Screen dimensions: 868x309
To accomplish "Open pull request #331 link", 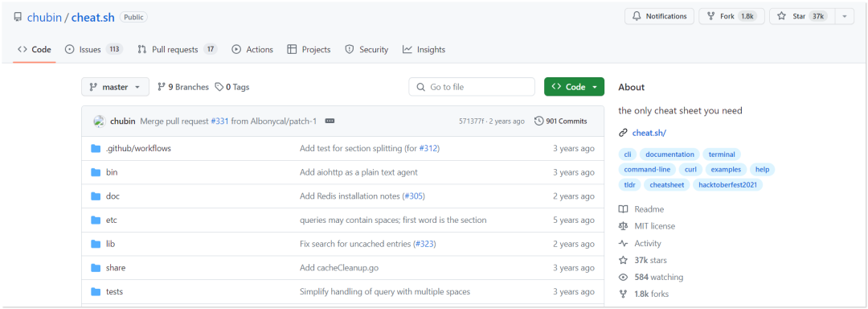I will (x=219, y=122).
